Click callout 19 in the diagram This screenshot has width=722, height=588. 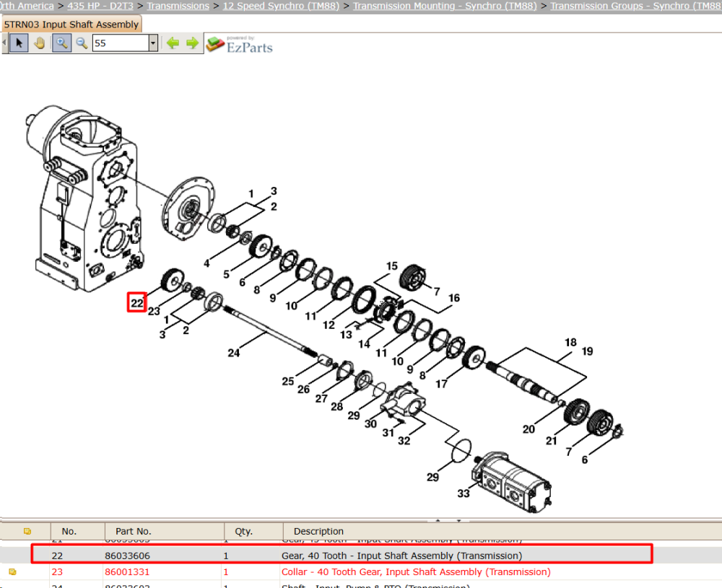(587, 351)
